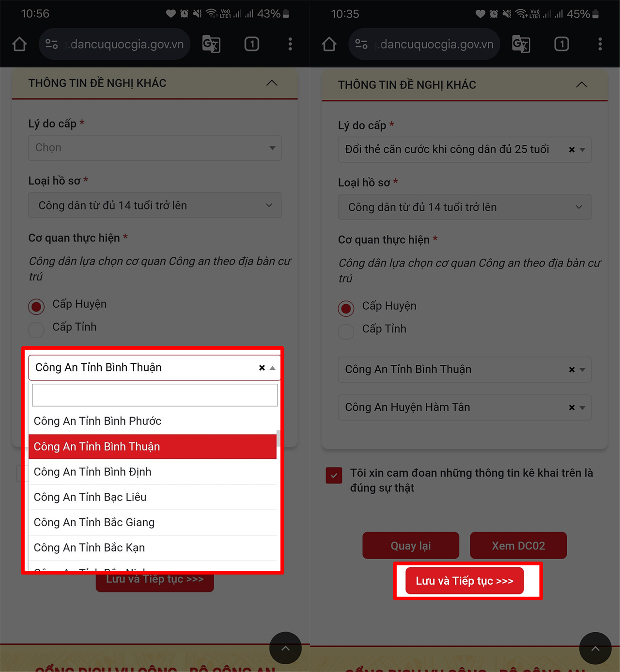Choose highlighted Công An Tỉnh Bình Thuận option
Viewport: 620px width, 672px height.
tap(153, 446)
